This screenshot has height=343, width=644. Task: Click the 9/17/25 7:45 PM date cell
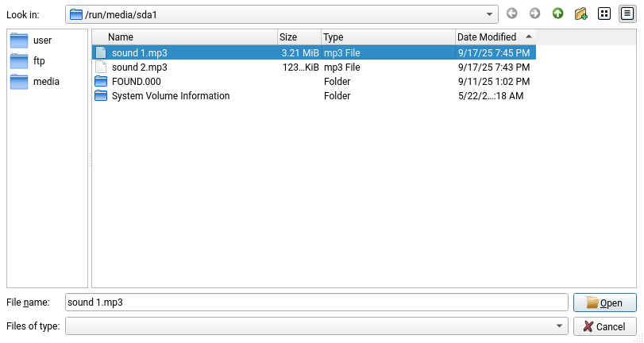tap(494, 53)
